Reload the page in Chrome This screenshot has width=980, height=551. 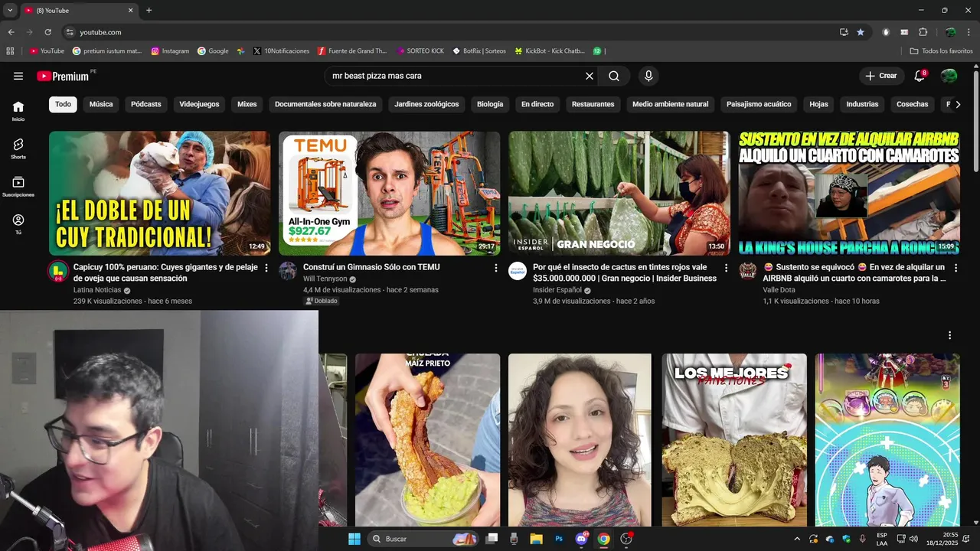[x=47, y=32]
